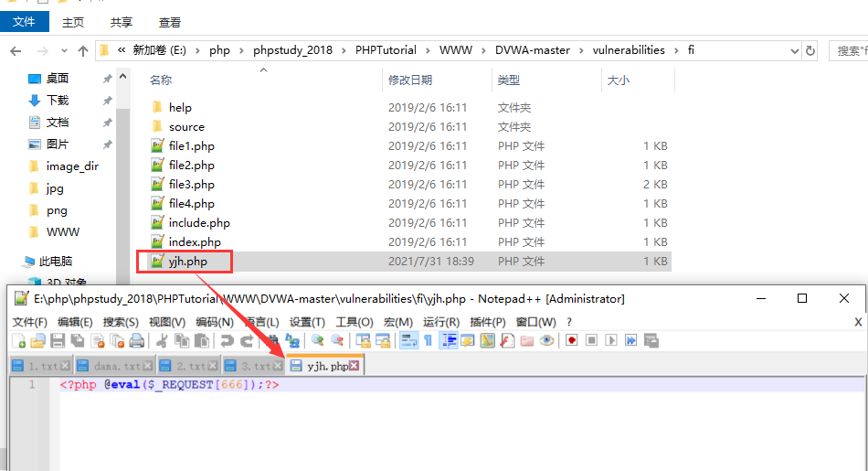Open the 编码(N) menu

tap(214, 322)
